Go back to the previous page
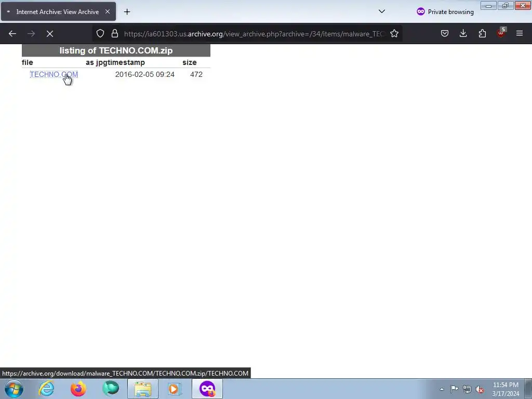Screen dimensions: 532x399 (12, 34)
